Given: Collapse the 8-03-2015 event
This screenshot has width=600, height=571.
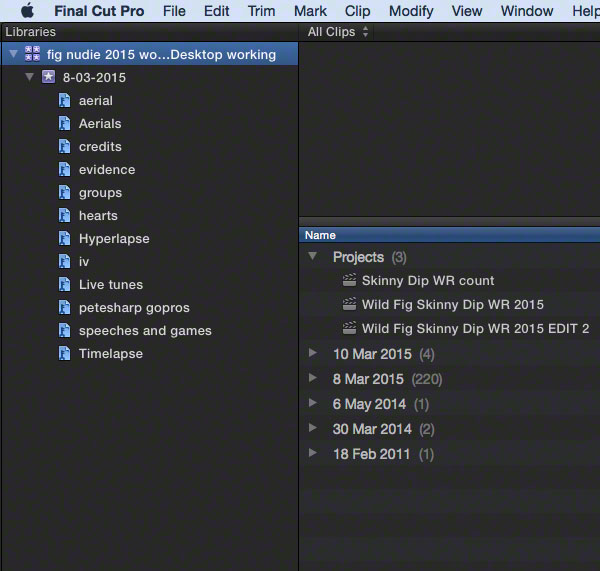Looking at the screenshot, I should click(x=29, y=77).
